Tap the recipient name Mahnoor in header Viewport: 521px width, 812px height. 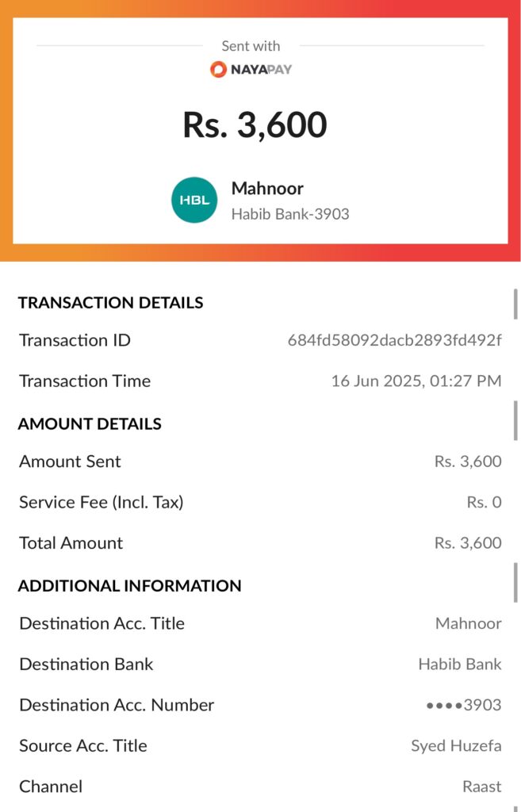[x=267, y=189]
